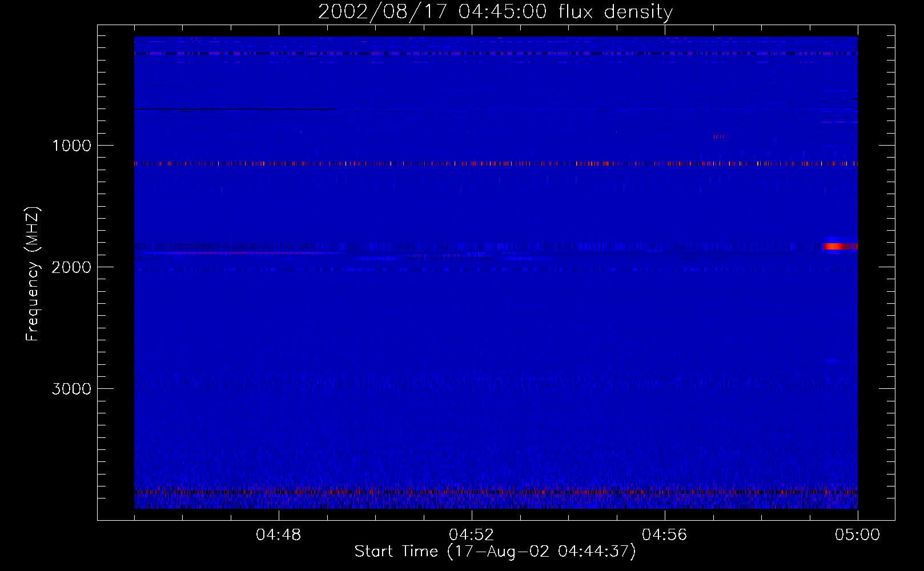The width and height of the screenshot is (924, 571).
Task: Click the 04:52 time tick label
Action: (471, 535)
